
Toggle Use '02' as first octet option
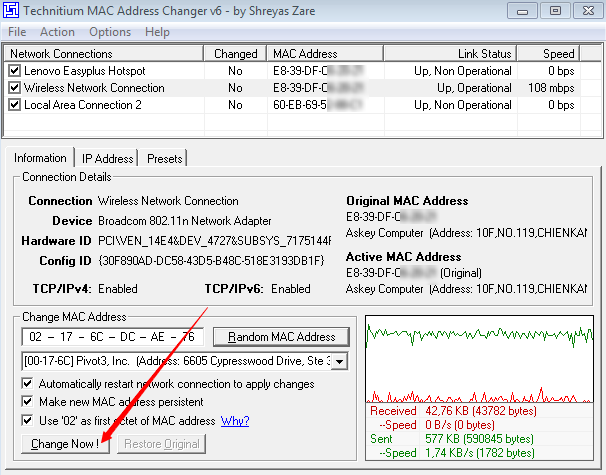coord(27,420)
